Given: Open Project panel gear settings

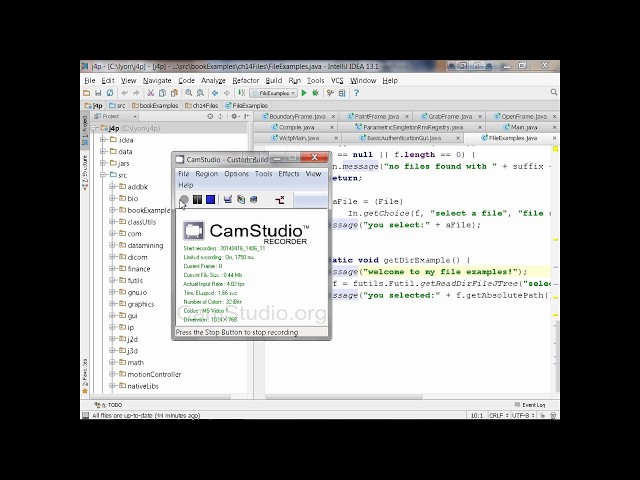Looking at the screenshot, I should click(235, 116).
